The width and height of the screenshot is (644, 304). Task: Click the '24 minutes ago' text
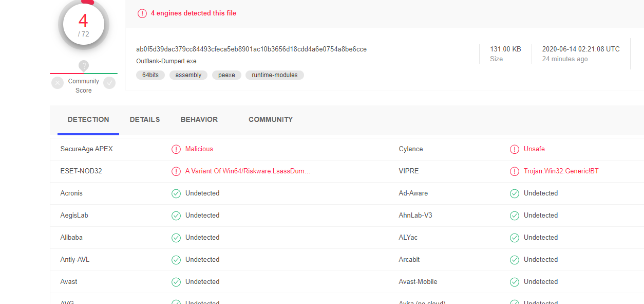click(x=565, y=59)
